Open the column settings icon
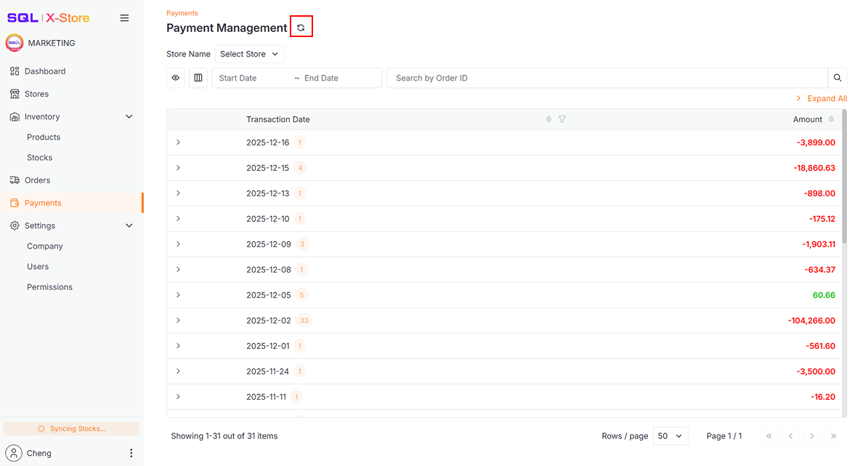868x466 pixels. (198, 78)
